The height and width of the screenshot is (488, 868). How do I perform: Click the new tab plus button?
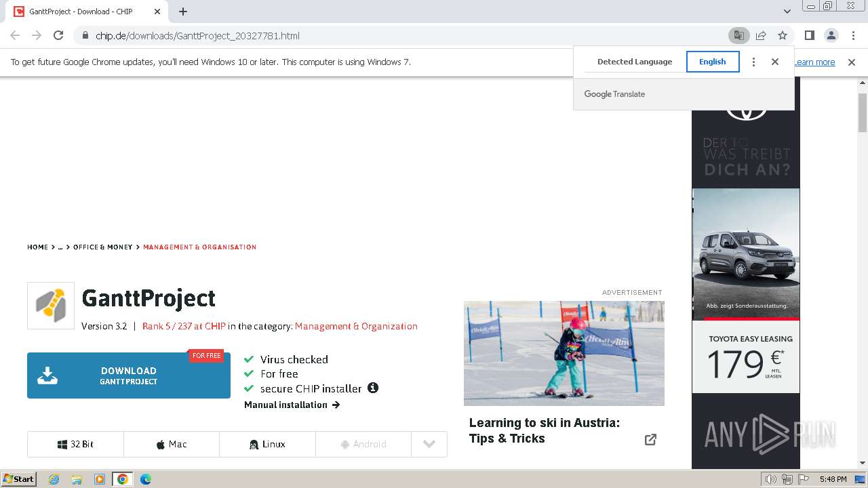(183, 12)
